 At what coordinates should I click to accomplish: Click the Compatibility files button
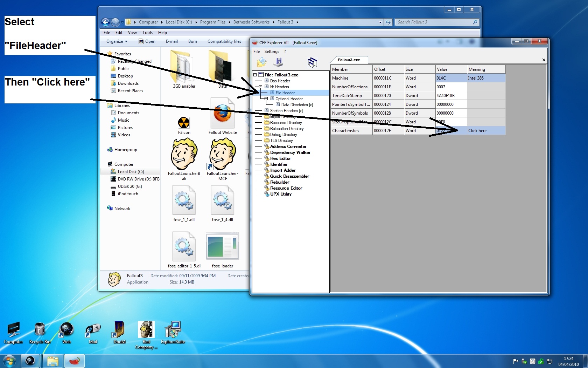pyautogui.click(x=224, y=41)
